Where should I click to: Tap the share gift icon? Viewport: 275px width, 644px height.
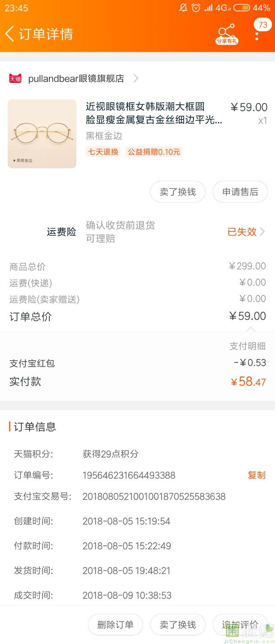[x=227, y=33]
